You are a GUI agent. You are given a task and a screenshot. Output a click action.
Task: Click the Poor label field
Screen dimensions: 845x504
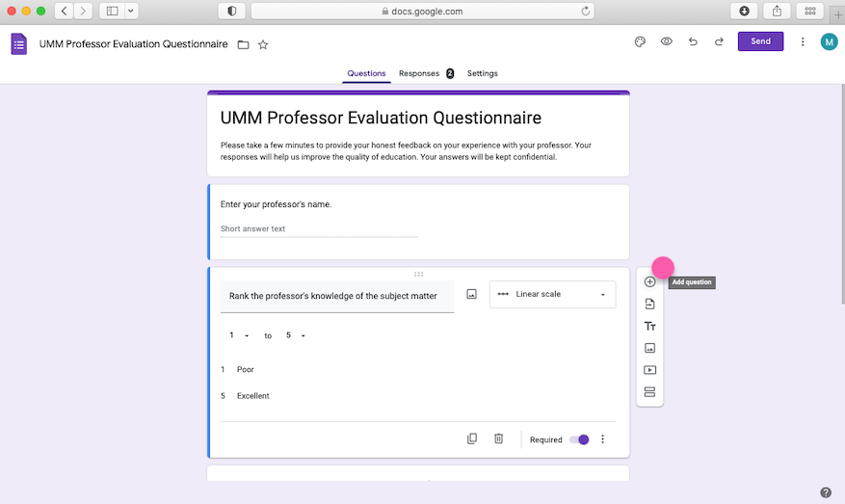coord(246,369)
